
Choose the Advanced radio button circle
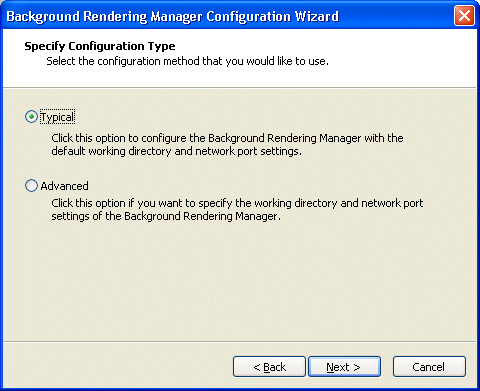(31, 186)
